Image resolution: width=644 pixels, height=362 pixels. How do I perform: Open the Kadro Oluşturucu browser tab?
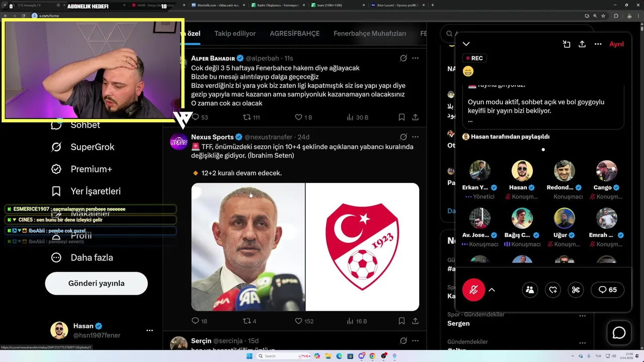[276, 5]
